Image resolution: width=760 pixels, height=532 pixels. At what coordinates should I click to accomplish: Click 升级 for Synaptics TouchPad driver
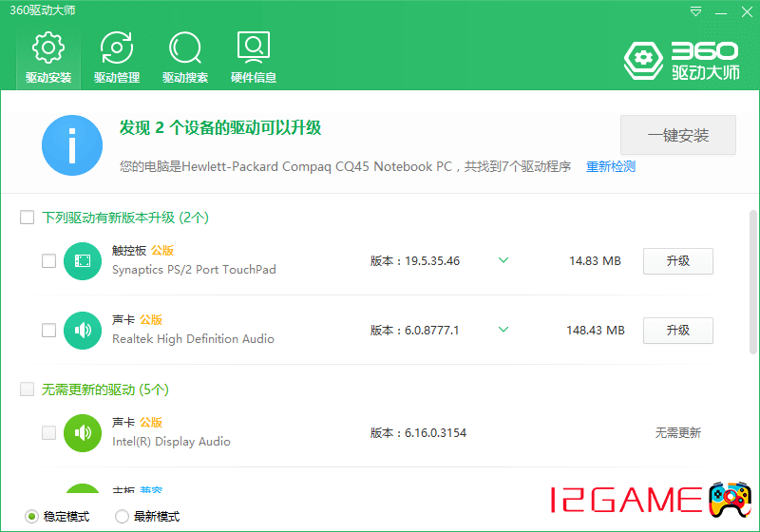pyautogui.click(x=678, y=261)
